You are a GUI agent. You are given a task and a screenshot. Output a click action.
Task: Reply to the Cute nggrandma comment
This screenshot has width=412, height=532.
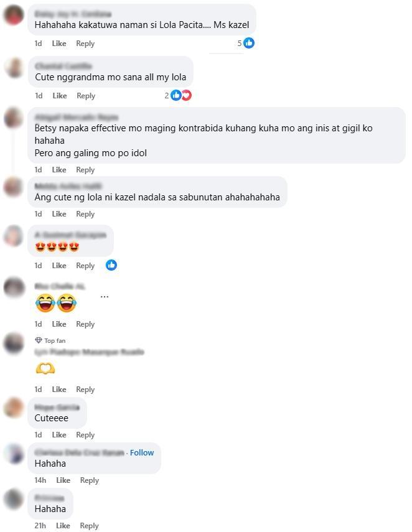coord(86,96)
